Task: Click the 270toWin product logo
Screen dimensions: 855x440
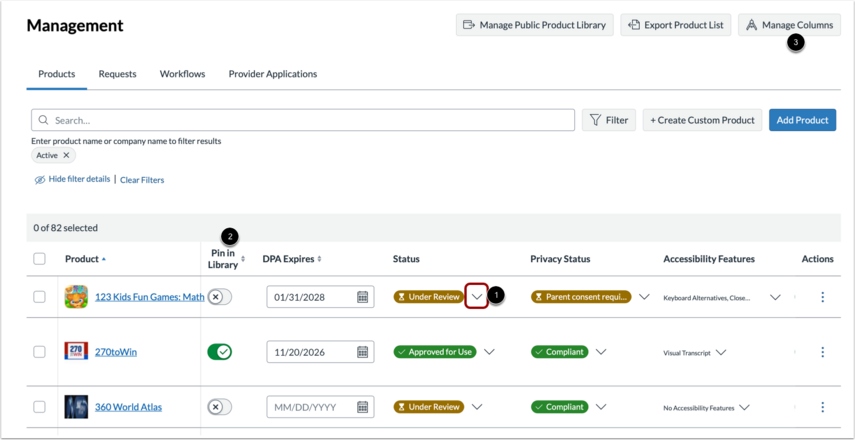Action: pyautogui.click(x=76, y=352)
